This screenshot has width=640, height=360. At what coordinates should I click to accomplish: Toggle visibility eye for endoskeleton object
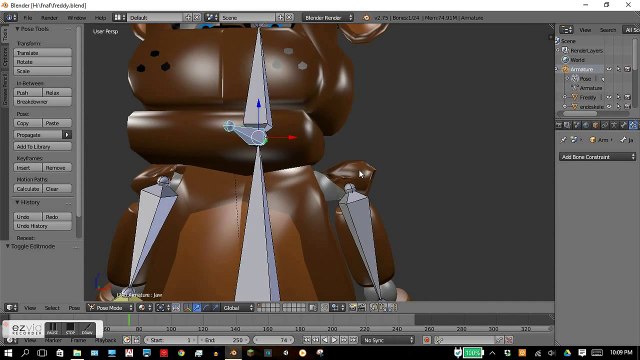(609, 107)
